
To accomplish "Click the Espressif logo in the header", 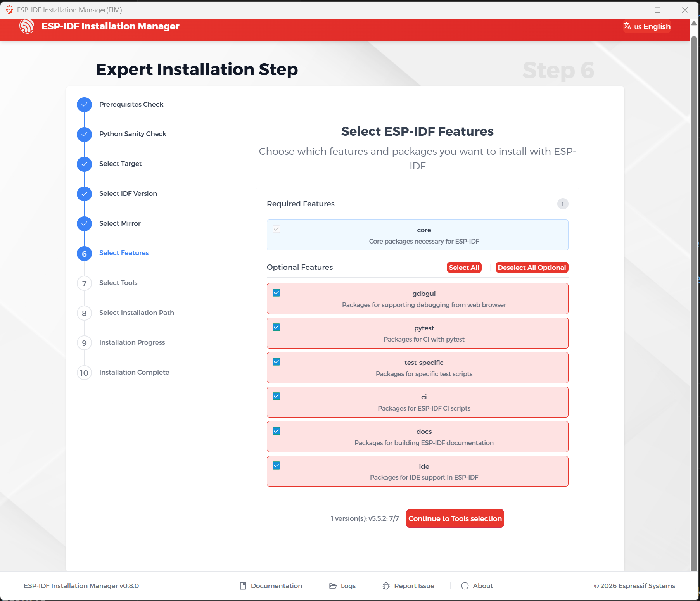I will [x=27, y=26].
